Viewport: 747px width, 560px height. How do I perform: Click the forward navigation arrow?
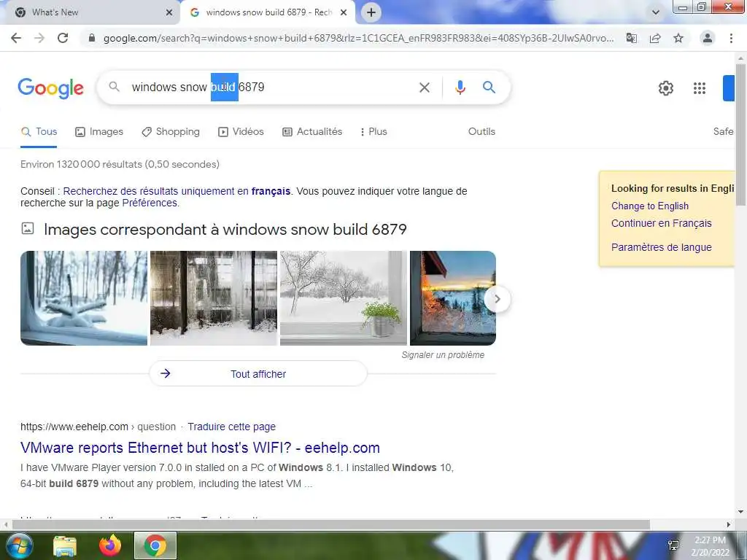tap(39, 38)
